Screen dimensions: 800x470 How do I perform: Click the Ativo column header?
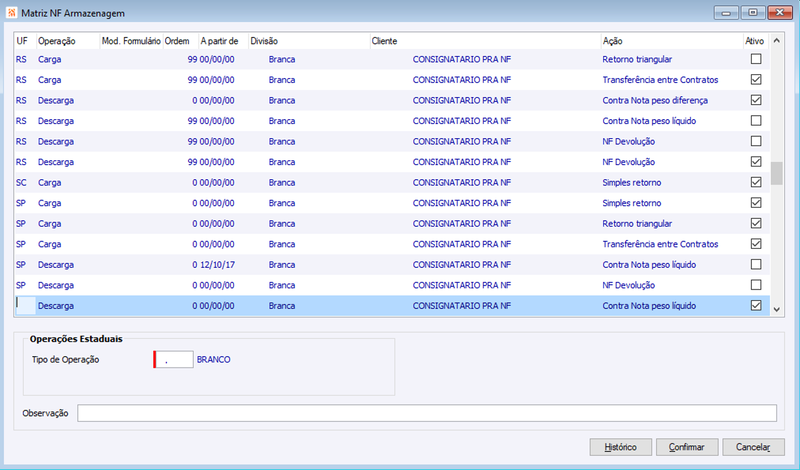tap(756, 41)
